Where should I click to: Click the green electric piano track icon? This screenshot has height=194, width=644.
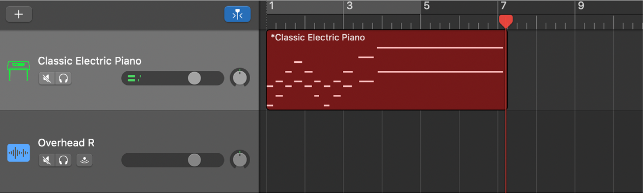click(x=19, y=70)
